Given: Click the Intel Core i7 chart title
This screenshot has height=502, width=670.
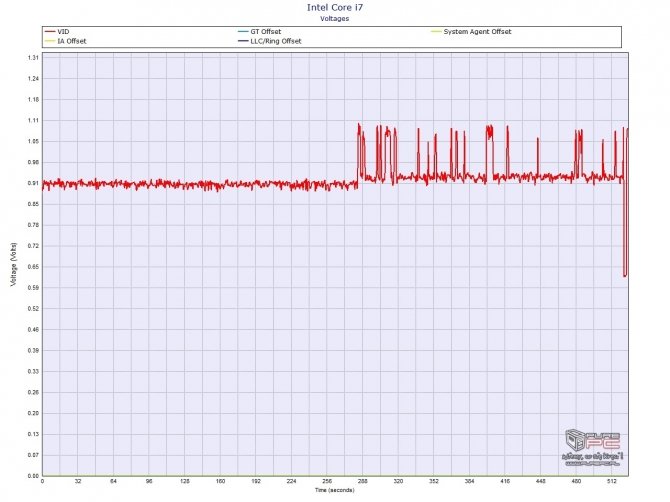Looking at the screenshot, I should [x=335, y=8].
